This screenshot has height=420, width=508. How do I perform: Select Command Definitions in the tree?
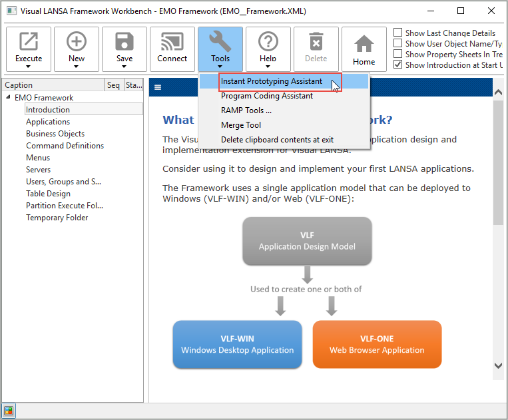(x=65, y=145)
